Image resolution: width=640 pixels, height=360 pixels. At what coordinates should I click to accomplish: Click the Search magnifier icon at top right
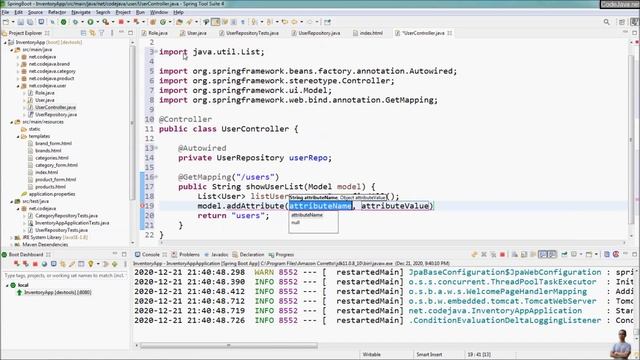tap(607, 22)
